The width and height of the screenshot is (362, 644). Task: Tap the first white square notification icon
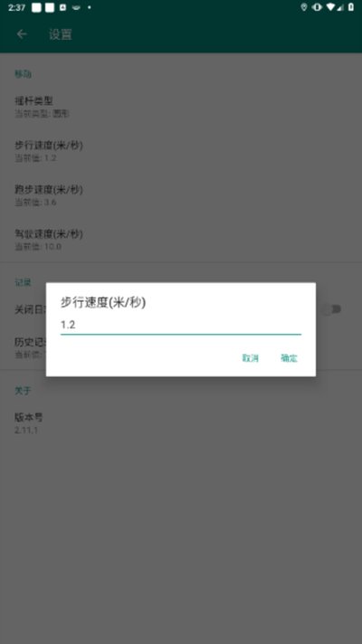(36, 8)
